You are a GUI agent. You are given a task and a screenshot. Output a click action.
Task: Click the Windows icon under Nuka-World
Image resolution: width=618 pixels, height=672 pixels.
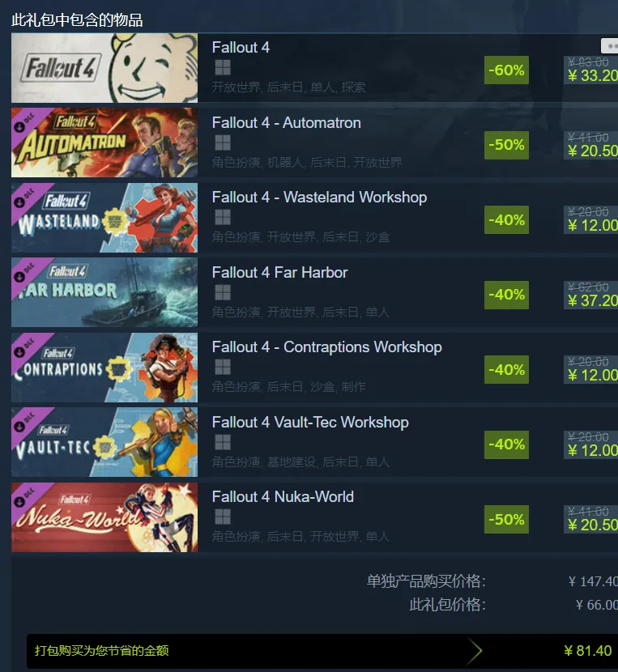click(223, 517)
